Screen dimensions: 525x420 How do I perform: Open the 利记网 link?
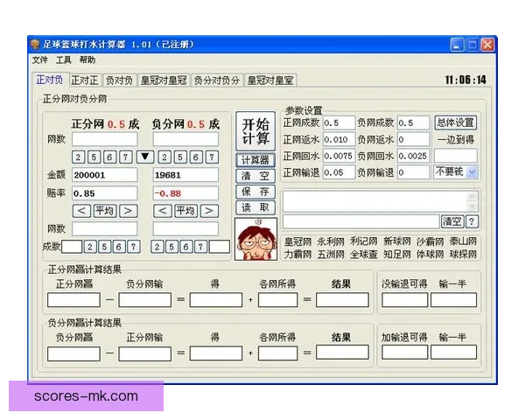pos(364,241)
